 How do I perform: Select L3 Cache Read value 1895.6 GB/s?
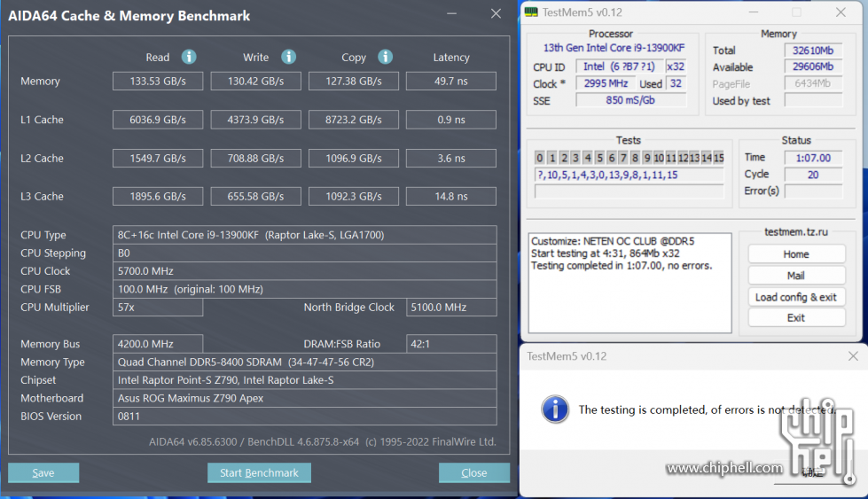[158, 197]
